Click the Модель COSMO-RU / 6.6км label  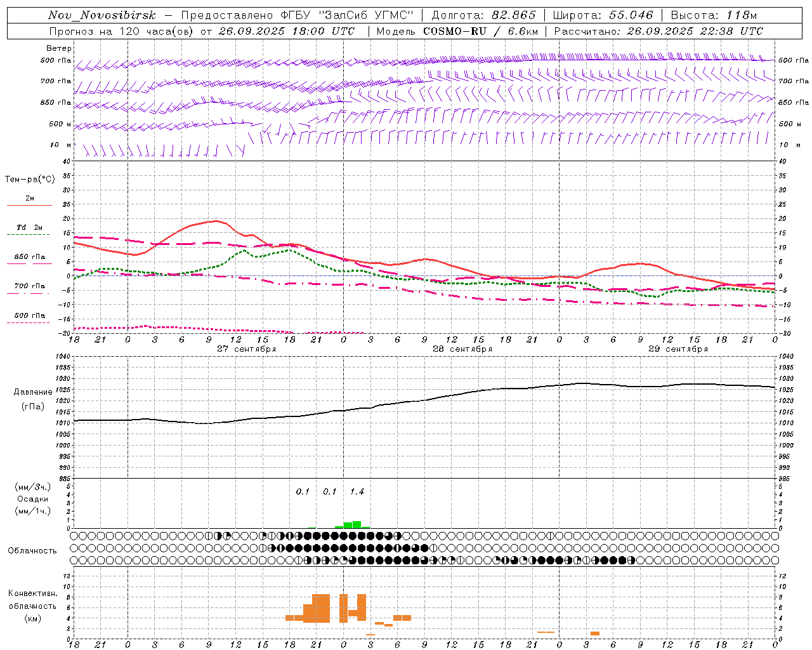[x=457, y=31]
